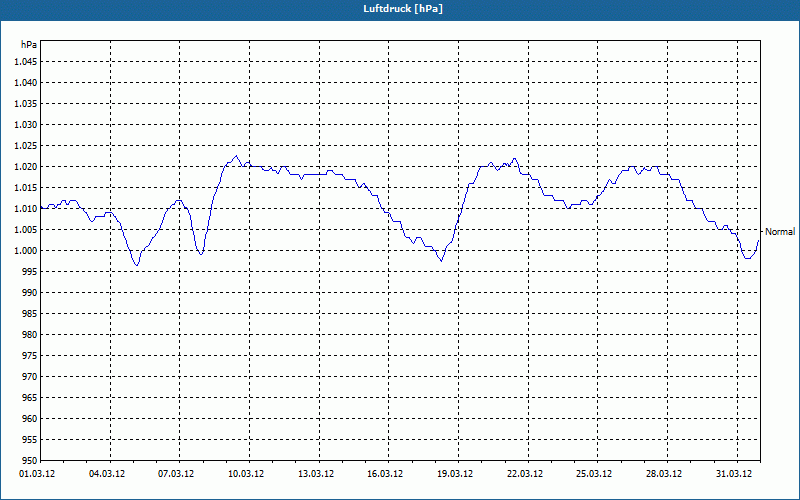Click the 990 axis value
This screenshot has width=800, height=500.
30,293
